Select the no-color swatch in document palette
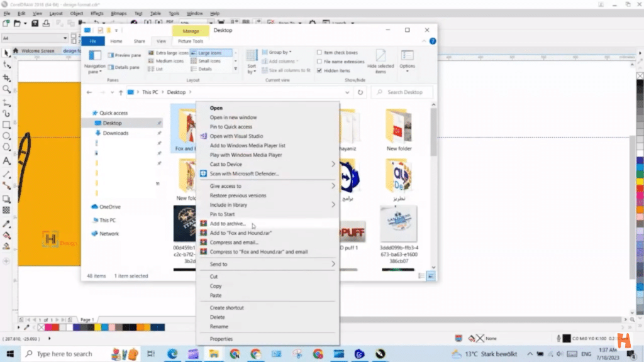 click(x=41, y=327)
